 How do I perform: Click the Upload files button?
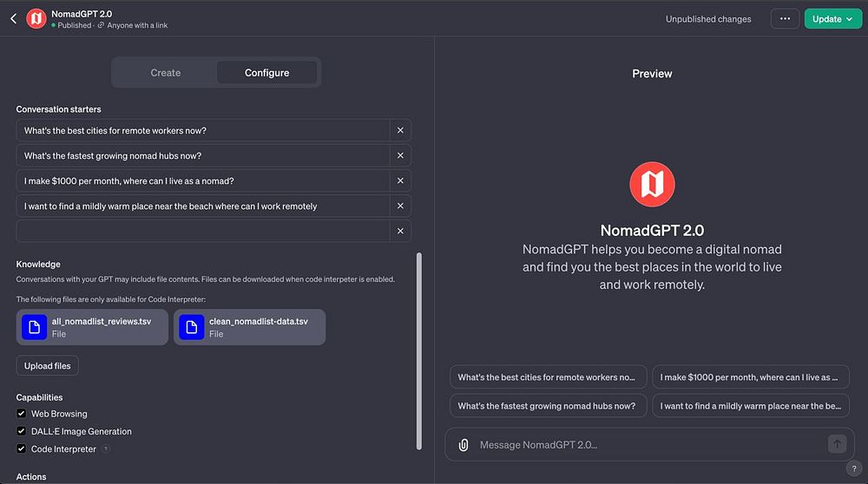(48, 366)
